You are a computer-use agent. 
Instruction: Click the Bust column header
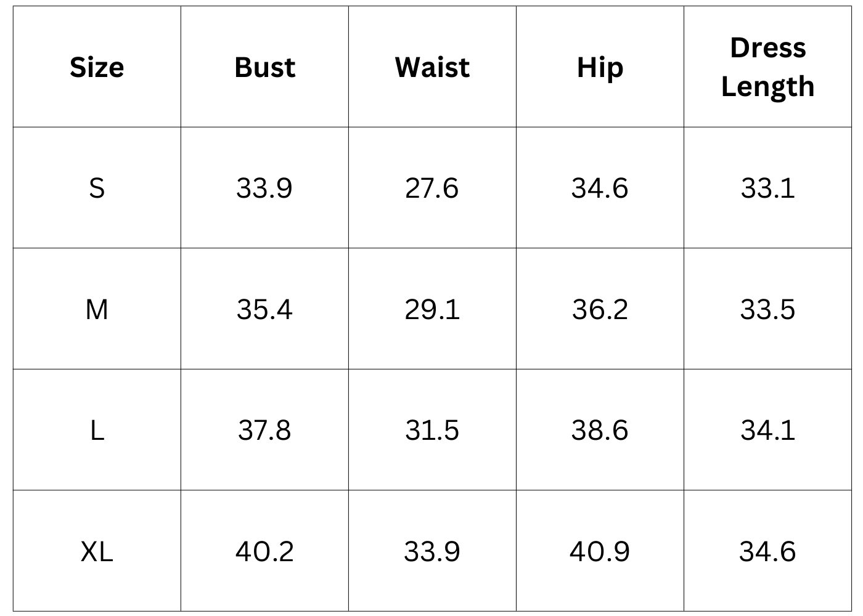(x=264, y=67)
